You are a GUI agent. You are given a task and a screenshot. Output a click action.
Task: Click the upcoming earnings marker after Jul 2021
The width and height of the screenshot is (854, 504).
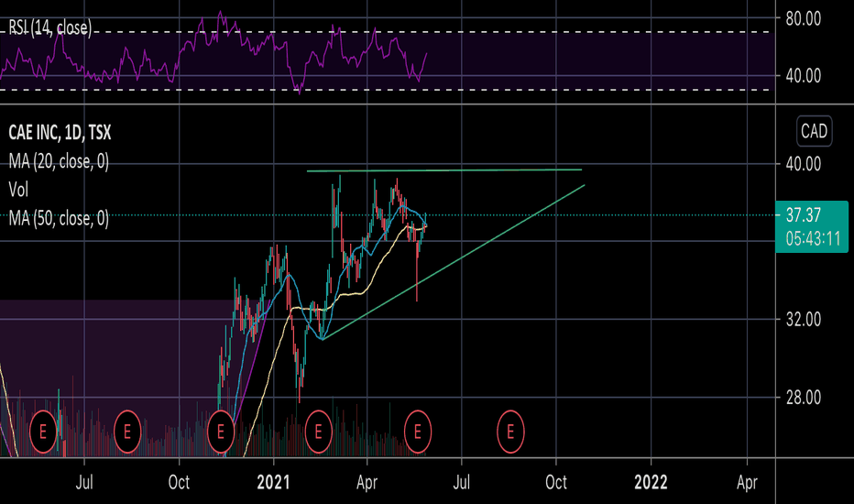click(510, 433)
